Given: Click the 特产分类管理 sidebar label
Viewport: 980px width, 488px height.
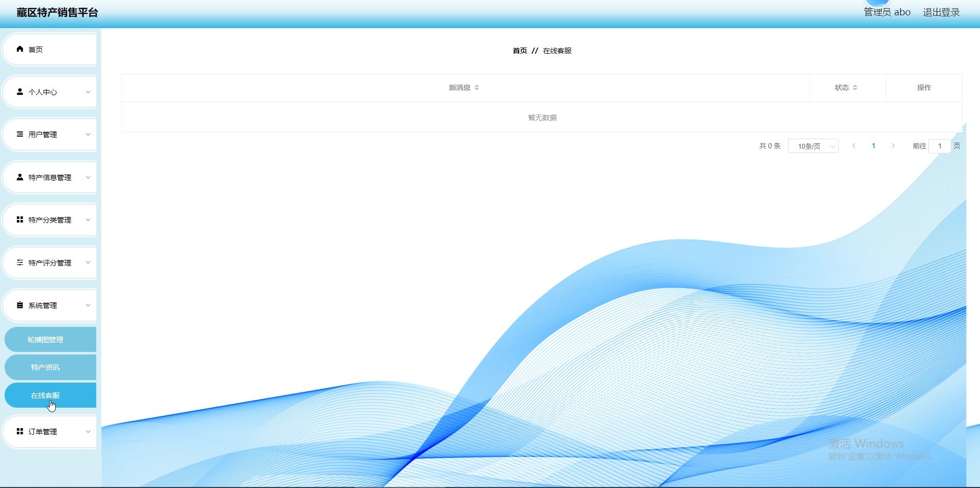Looking at the screenshot, I should pos(50,220).
